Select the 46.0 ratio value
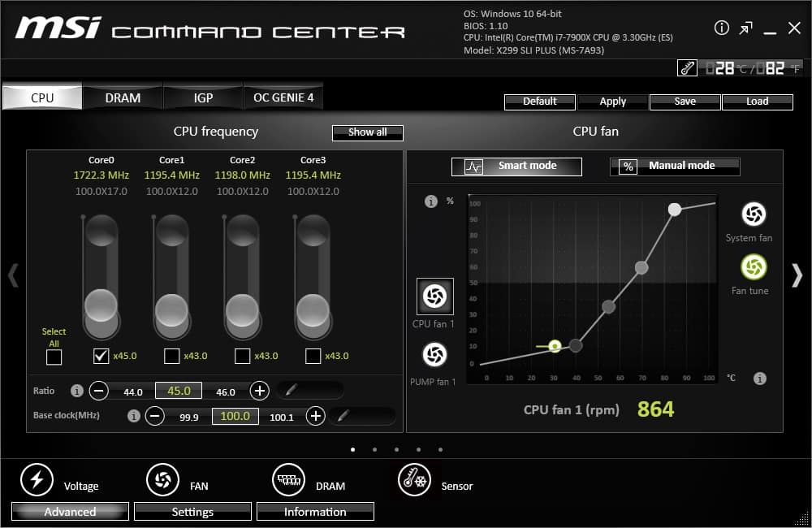The height and width of the screenshot is (528, 812). [x=226, y=392]
